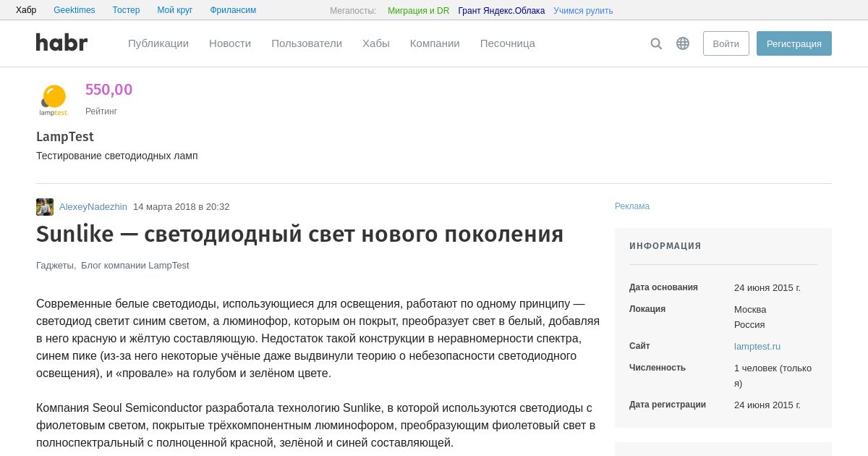868x456 pixels.
Task: Open the Компании section
Action: (x=435, y=43)
